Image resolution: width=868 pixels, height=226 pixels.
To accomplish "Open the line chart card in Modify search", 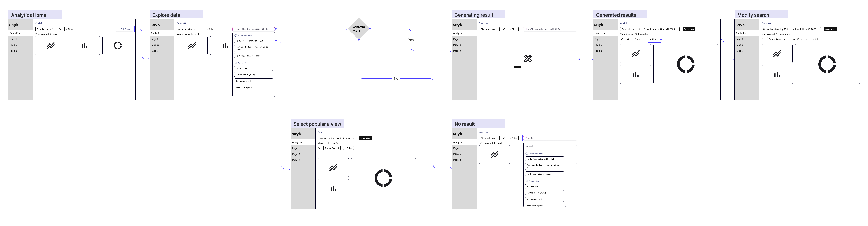I will (777, 54).
